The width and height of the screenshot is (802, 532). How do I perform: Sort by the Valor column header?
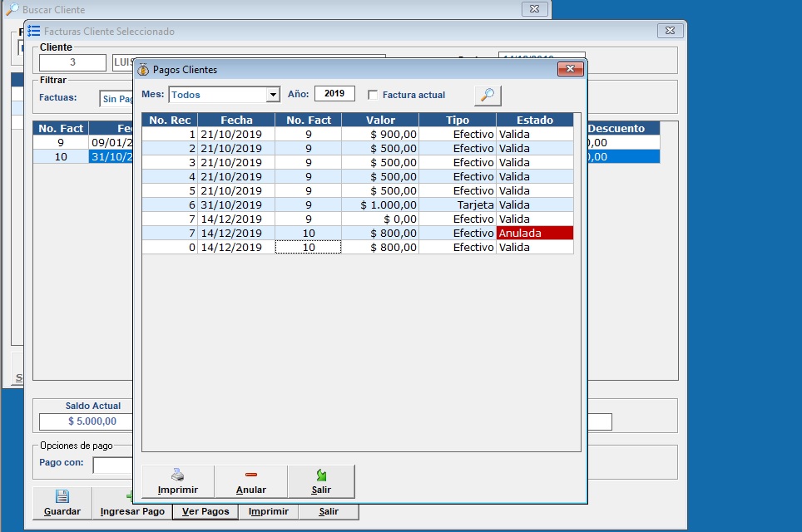click(380, 120)
